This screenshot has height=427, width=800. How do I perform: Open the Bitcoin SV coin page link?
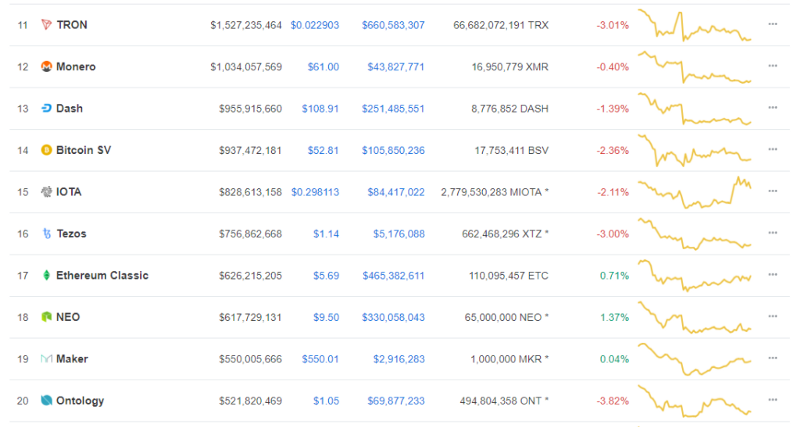(84, 150)
